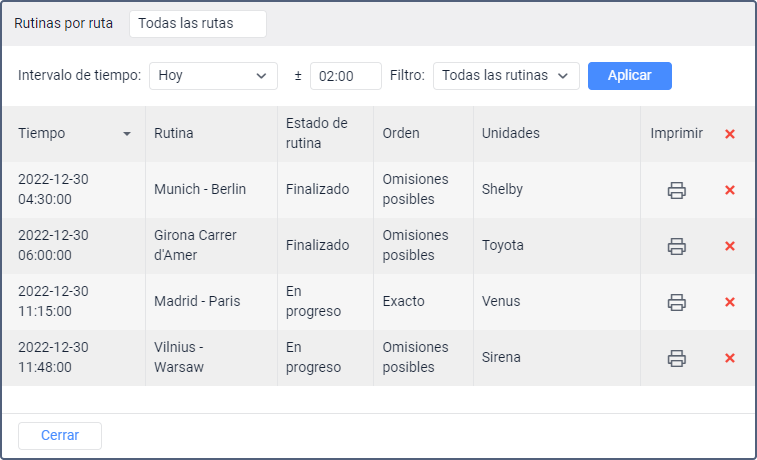The width and height of the screenshot is (757, 460).
Task: Expand the Todas las rutinas filter
Action: pyautogui.click(x=506, y=76)
